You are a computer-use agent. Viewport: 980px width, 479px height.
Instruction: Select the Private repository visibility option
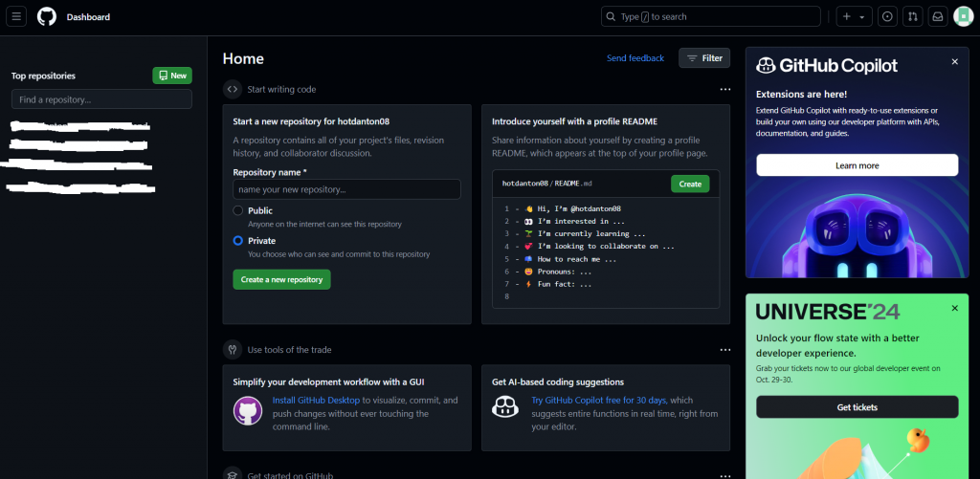tap(238, 241)
